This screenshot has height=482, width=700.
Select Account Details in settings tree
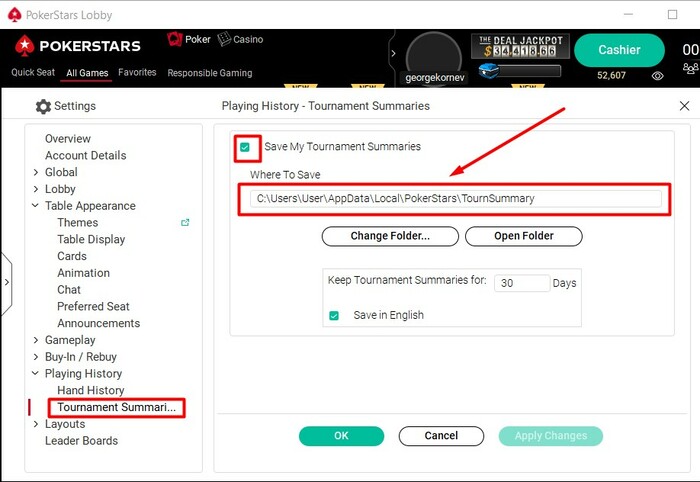(x=86, y=155)
